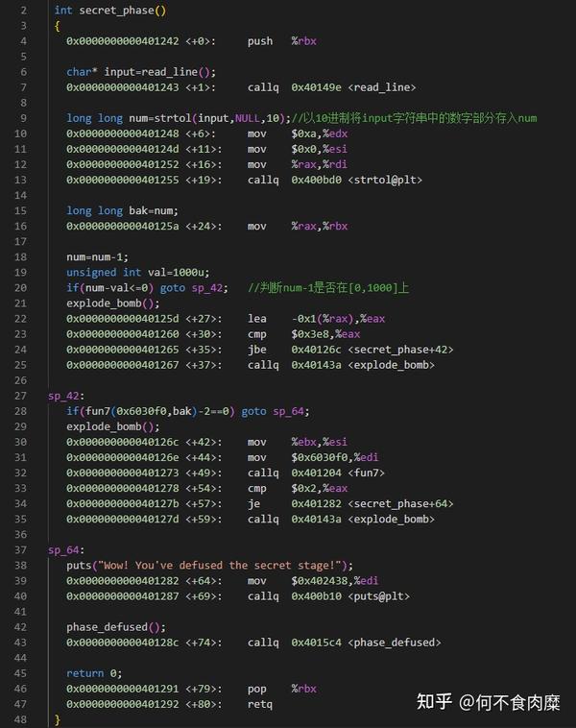Screen dimensions: 576x728
Task: Click the '<strtol@plt>' call target
Action: [x=385, y=180]
